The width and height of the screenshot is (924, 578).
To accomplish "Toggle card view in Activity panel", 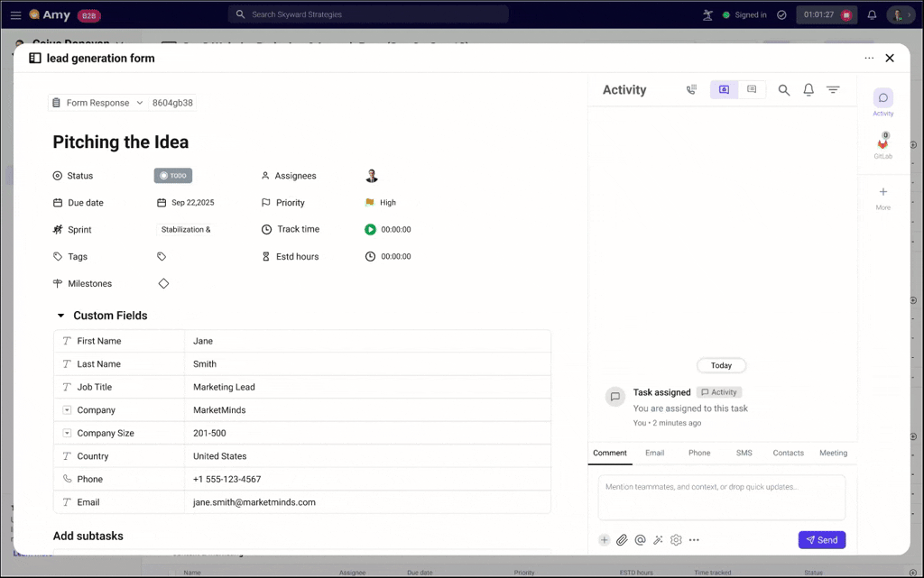I will pyautogui.click(x=723, y=89).
